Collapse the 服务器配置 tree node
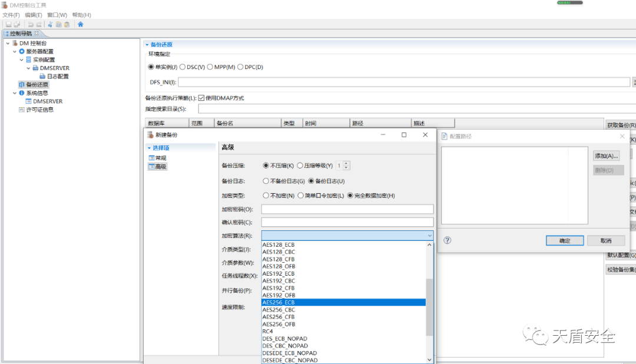Viewport: 636px width, 364px height. (x=14, y=51)
